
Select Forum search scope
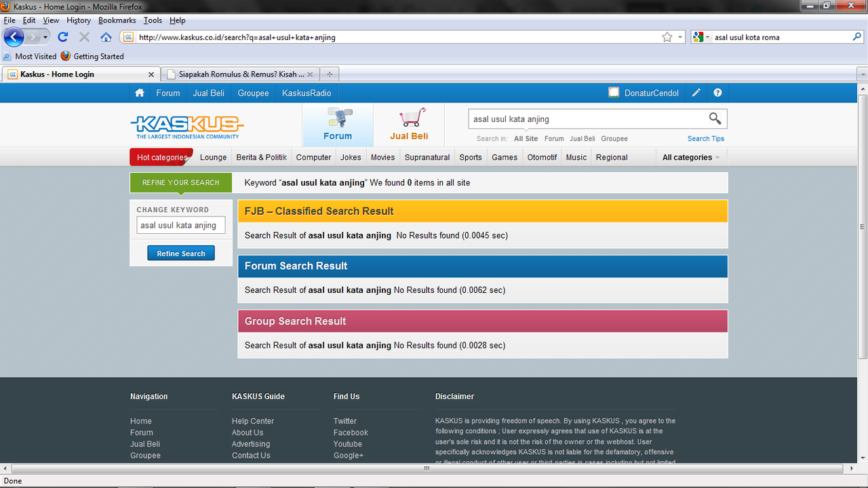pyautogui.click(x=554, y=138)
